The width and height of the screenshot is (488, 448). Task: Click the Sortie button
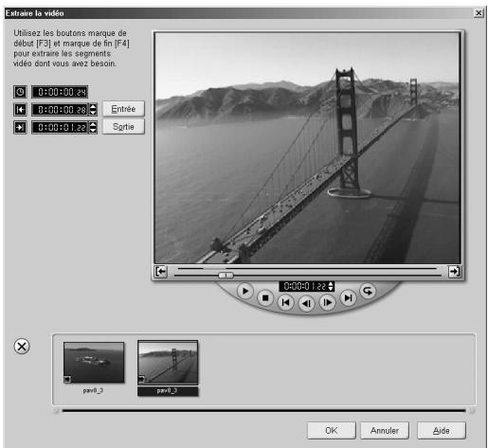[123, 127]
